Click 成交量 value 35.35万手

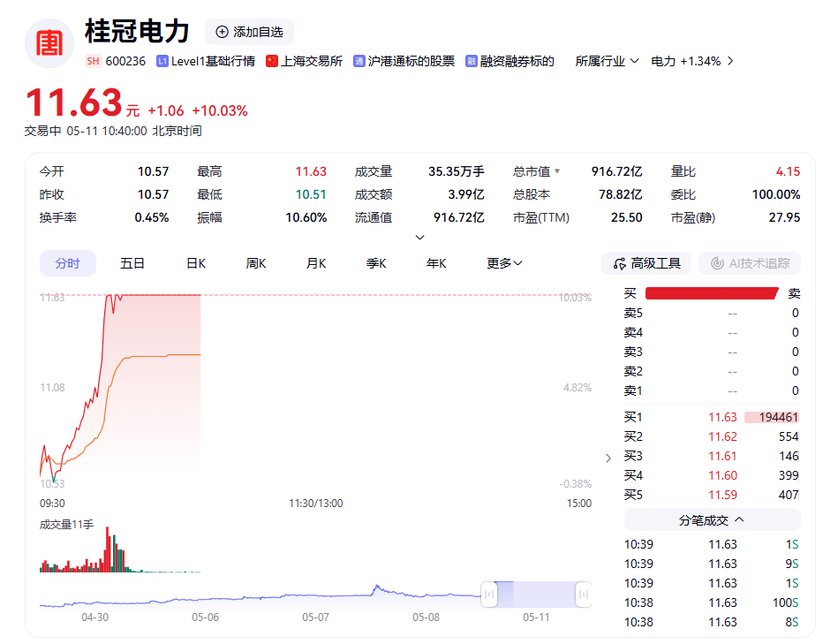[x=457, y=171]
